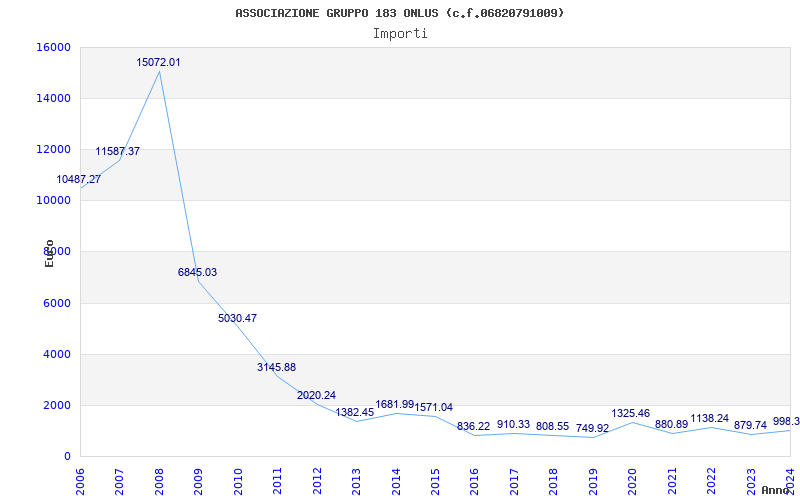This screenshot has height=500, width=800.
Task: Click the 2006 x-axis year label
Action: coord(81,481)
